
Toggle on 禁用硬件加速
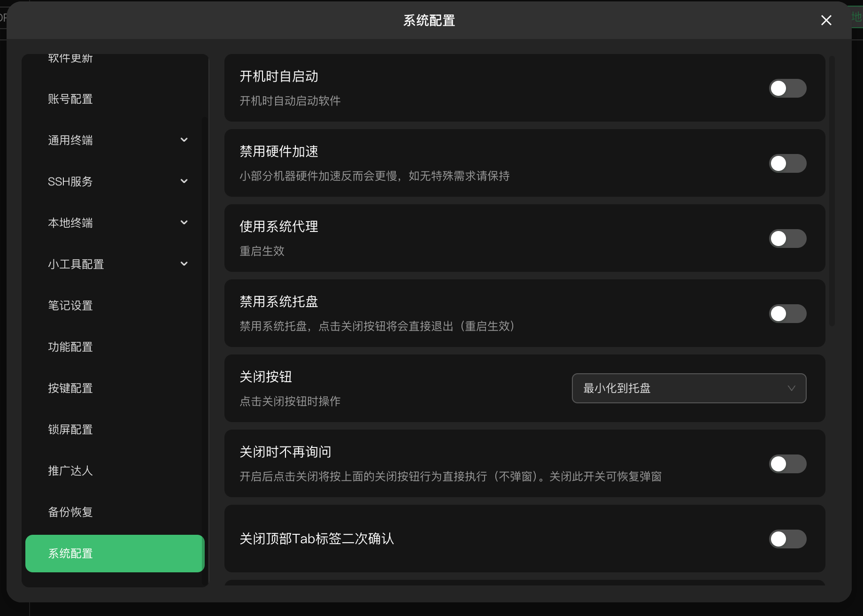point(787,163)
